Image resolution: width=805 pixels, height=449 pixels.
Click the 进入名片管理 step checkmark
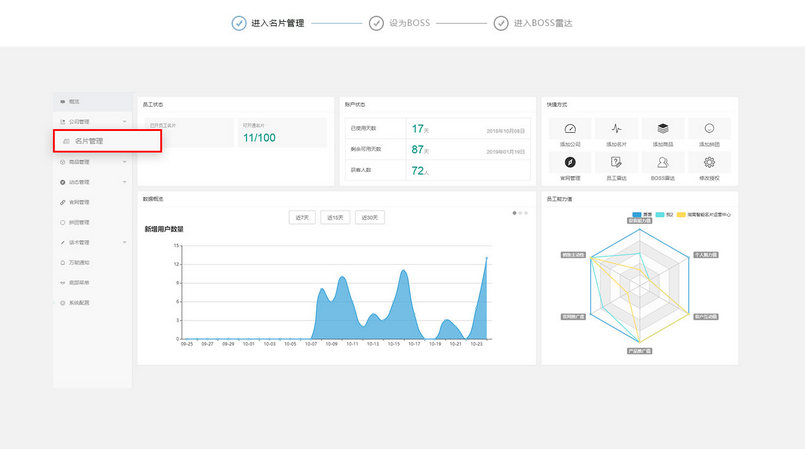point(239,23)
